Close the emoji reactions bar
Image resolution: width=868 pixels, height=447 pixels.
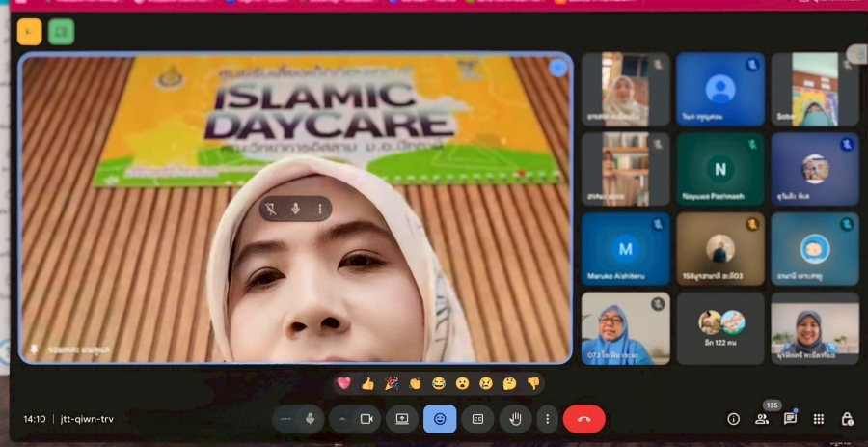coord(440,419)
